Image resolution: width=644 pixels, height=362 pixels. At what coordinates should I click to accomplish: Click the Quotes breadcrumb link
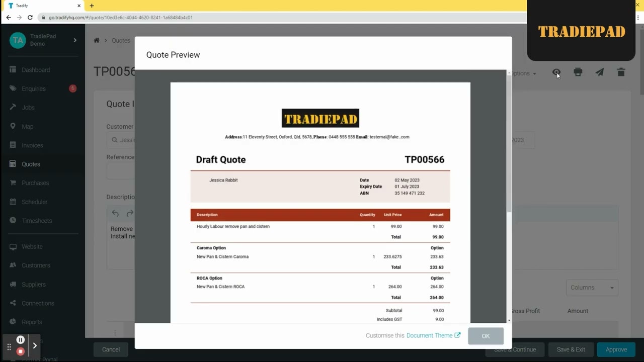(x=121, y=40)
